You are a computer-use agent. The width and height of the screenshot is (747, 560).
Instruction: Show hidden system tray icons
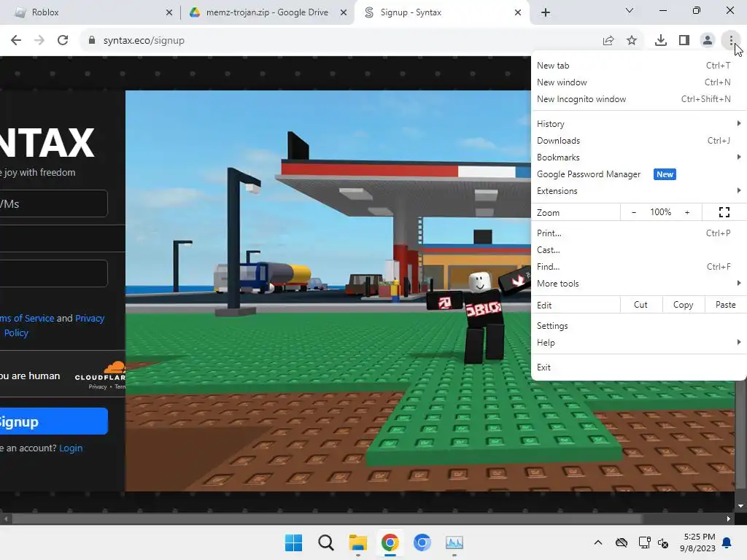[598, 542]
